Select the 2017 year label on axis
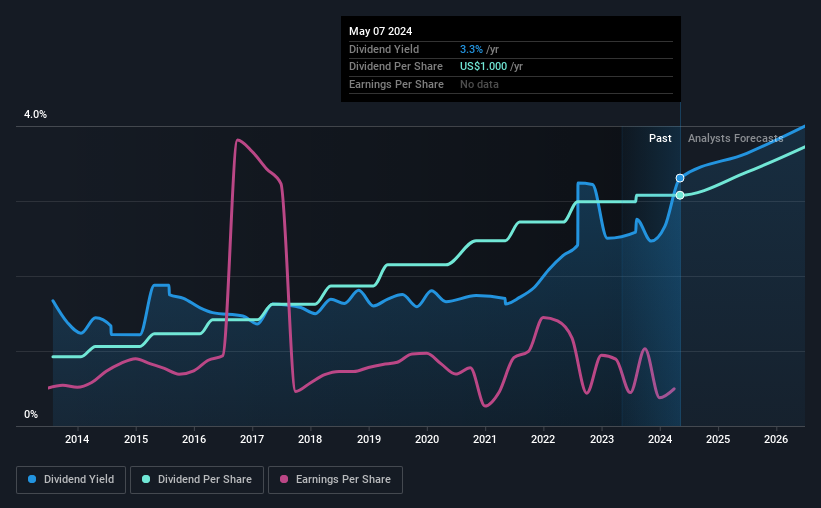 252,439
